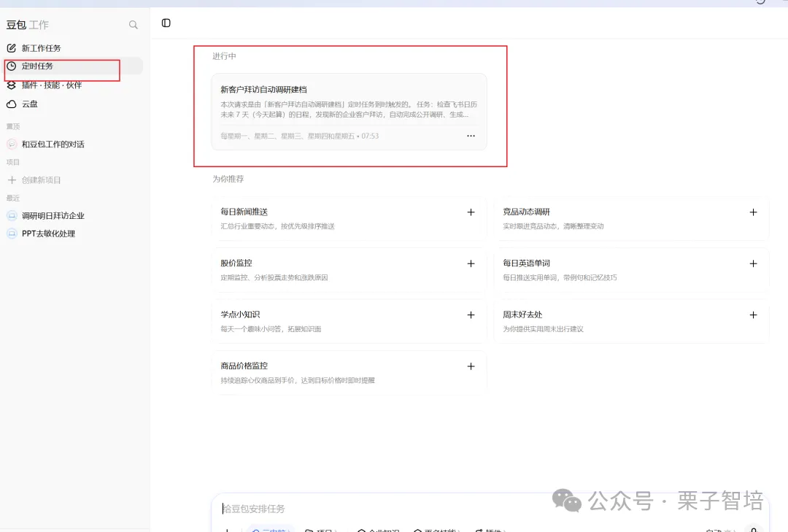
Task: Click the 商品价格监控 card title
Action: point(244,366)
